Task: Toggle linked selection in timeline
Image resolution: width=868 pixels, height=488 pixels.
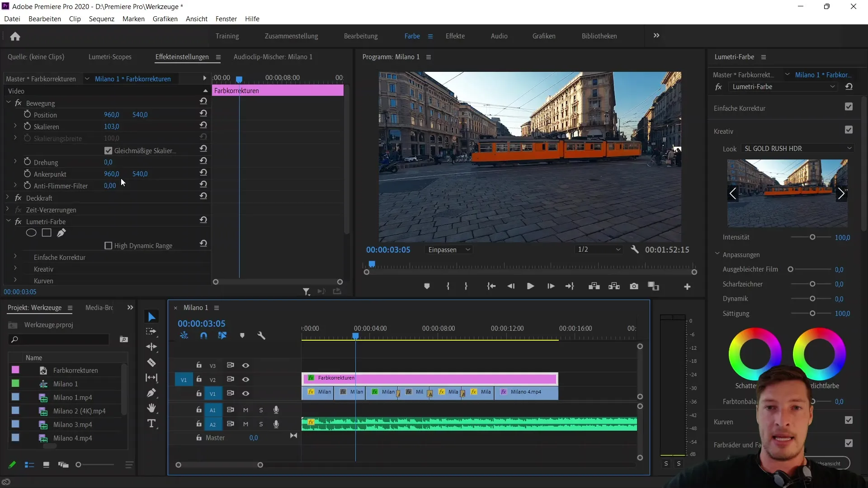Action: [222, 335]
